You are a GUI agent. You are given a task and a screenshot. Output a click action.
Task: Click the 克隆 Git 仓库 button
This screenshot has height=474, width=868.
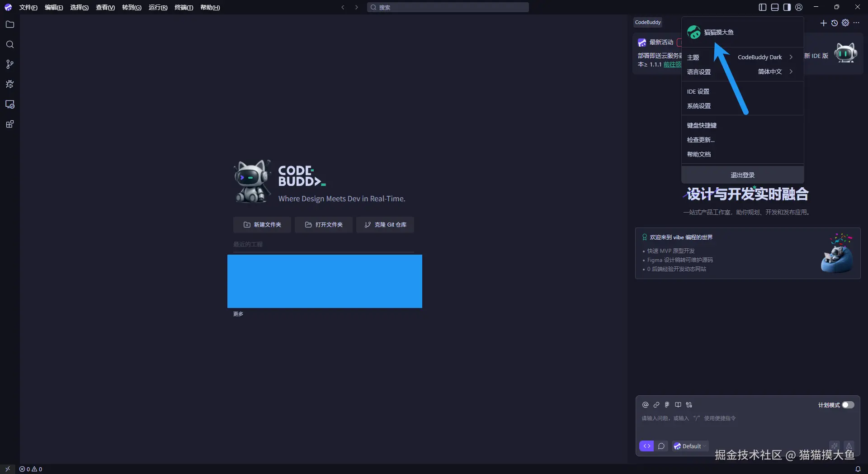[x=385, y=225]
